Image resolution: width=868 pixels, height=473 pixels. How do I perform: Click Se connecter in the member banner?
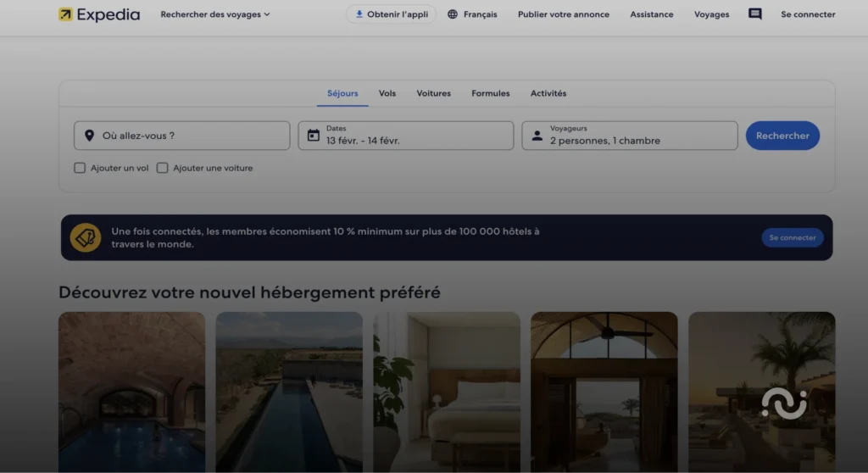(x=793, y=237)
